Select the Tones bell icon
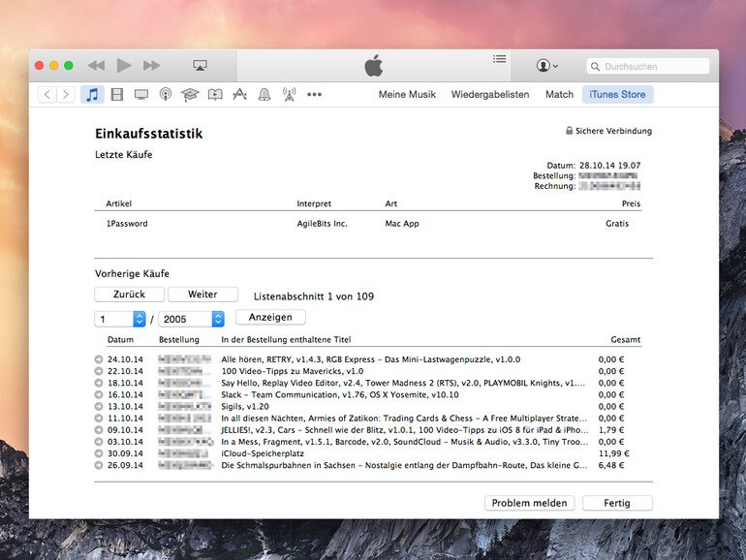Screen dimensions: 746x560 (264, 95)
